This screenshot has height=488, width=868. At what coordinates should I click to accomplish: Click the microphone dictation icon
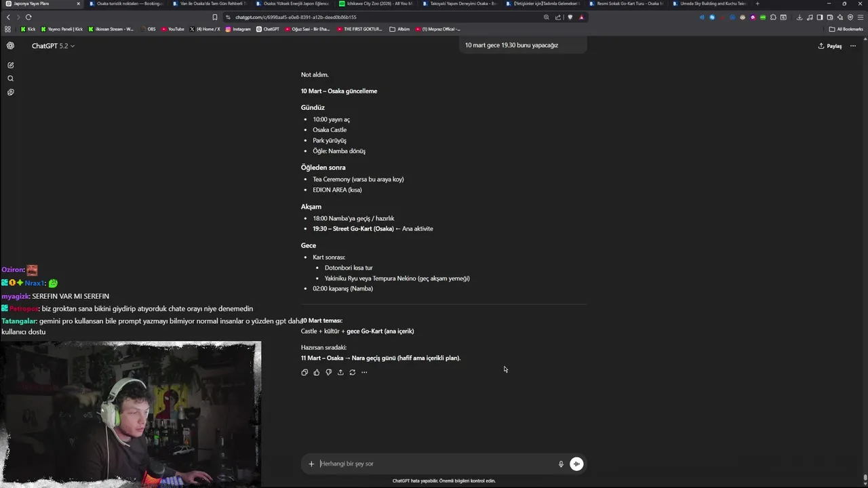[x=561, y=464]
